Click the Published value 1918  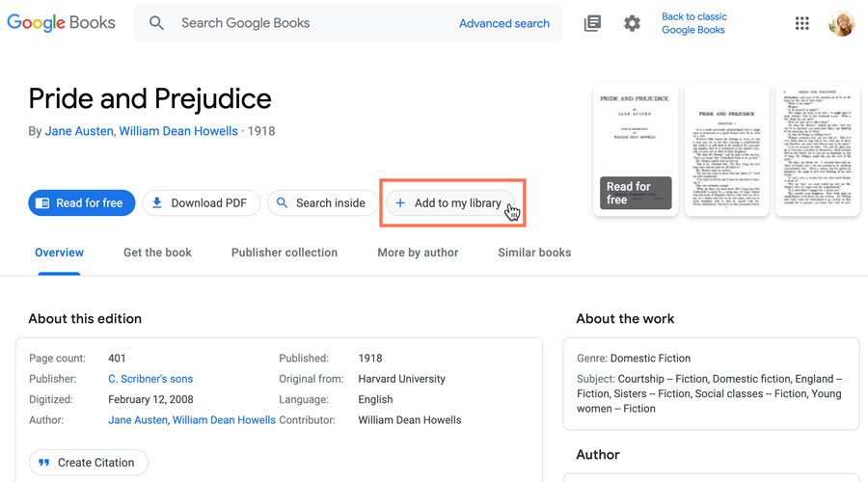tap(370, 358)
